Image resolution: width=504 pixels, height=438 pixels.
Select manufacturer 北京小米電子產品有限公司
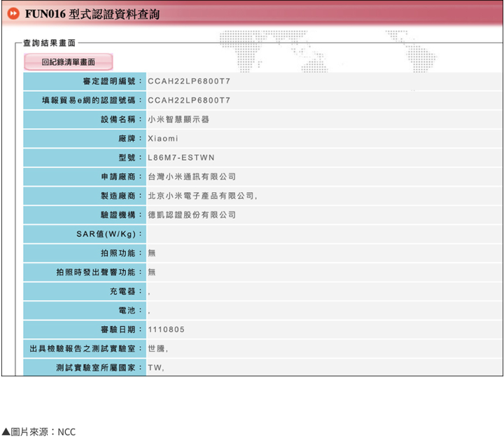(201, 196)
